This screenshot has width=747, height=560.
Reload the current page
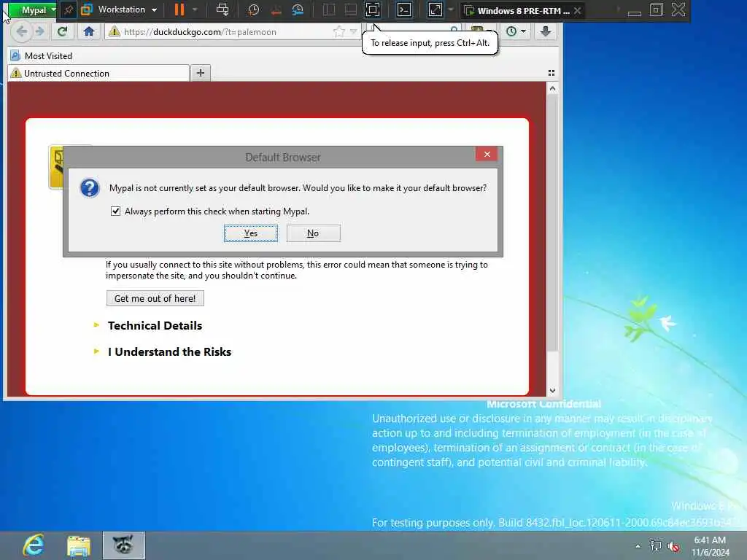click(x=62, y=32)
